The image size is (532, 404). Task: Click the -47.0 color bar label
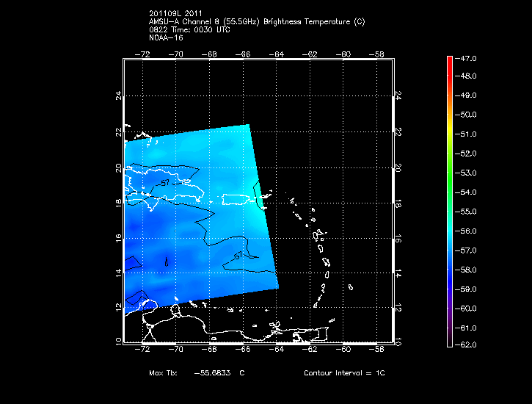[x=467, y=57]
